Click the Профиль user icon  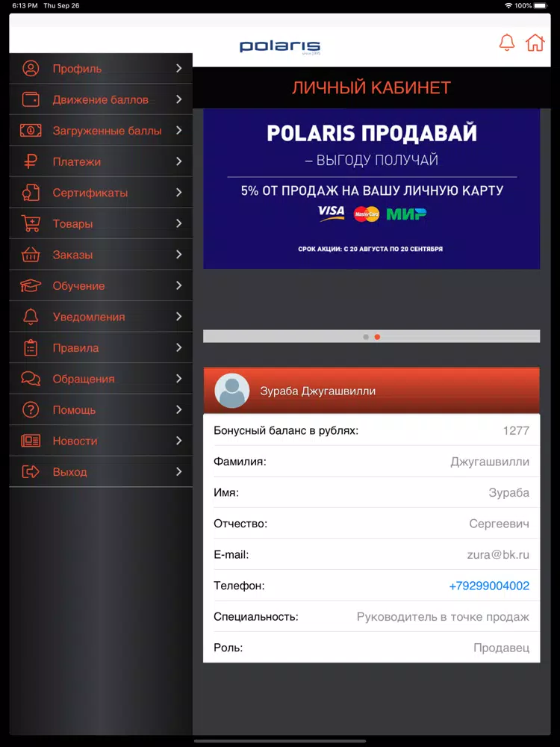tap(31, 69)
